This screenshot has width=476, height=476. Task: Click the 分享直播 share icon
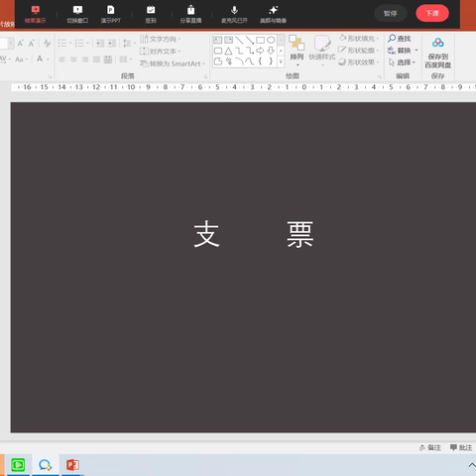point(190,10)
